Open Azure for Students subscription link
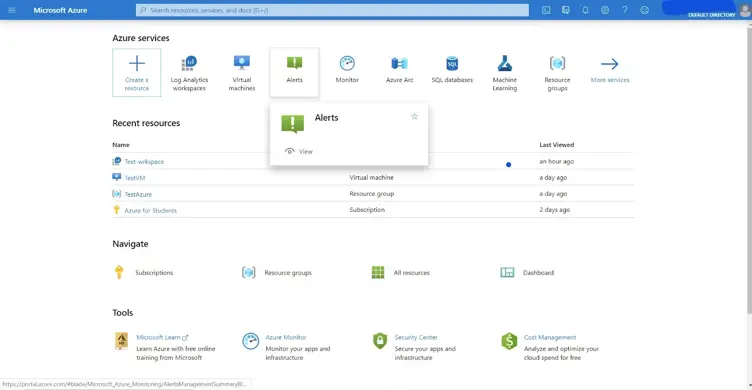 click(150, 210)
